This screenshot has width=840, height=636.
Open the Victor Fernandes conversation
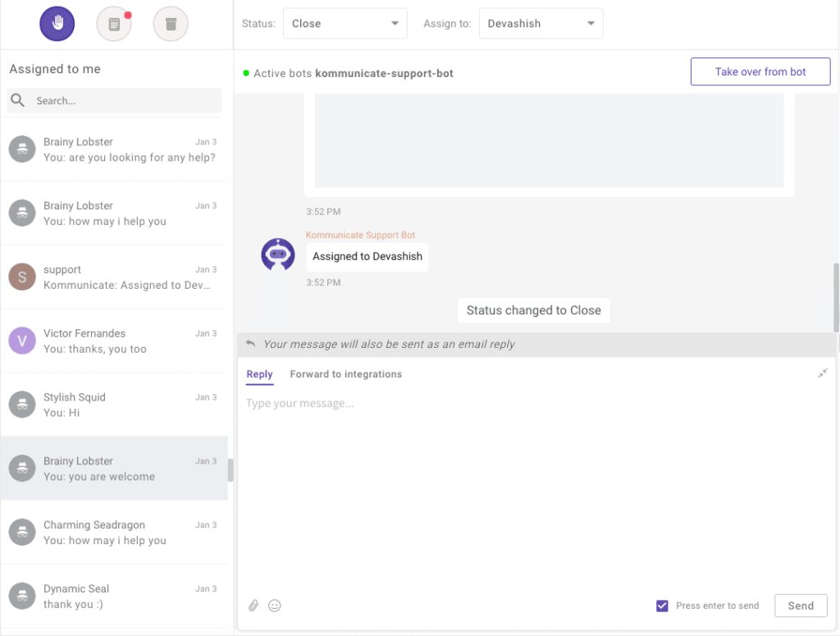click(x=115, y=341)
